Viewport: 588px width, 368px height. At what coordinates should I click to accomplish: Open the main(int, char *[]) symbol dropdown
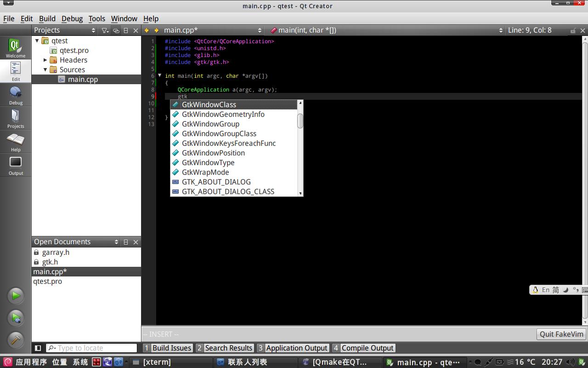(x=386, y=30)
